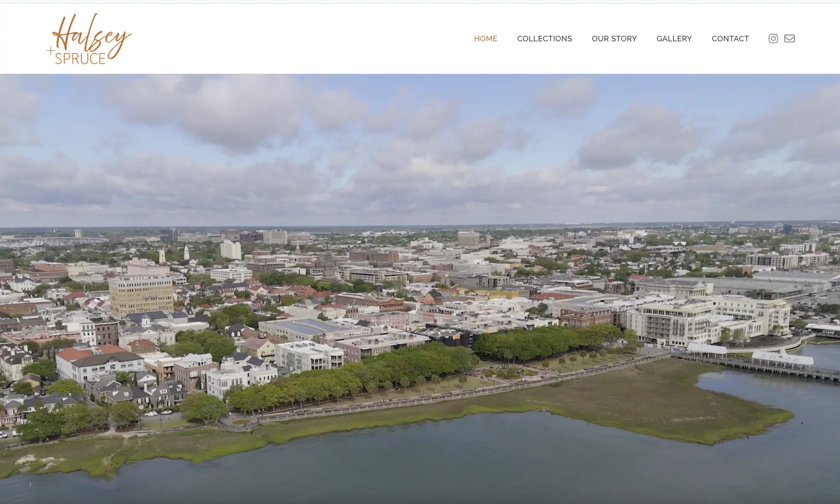Click the Halsey + Spruce logo
This screenshot has width=840, height=504.
point(89,39)
